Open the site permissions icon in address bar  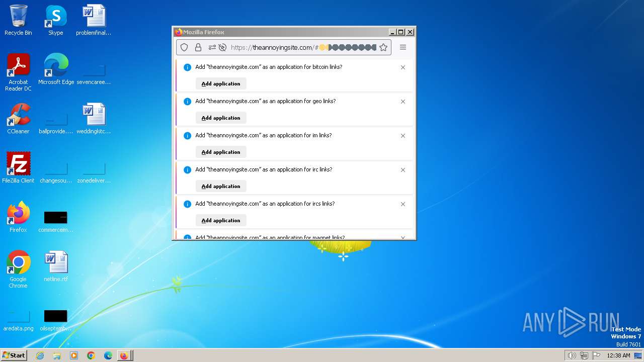tap(212, 47)
